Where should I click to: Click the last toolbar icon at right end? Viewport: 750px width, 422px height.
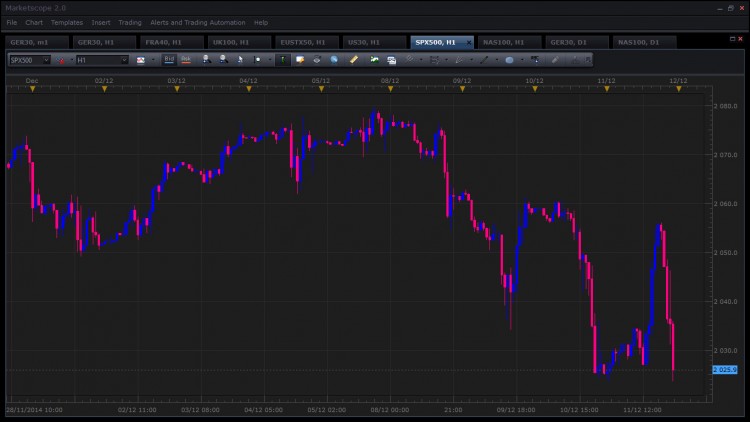(588, 60)
